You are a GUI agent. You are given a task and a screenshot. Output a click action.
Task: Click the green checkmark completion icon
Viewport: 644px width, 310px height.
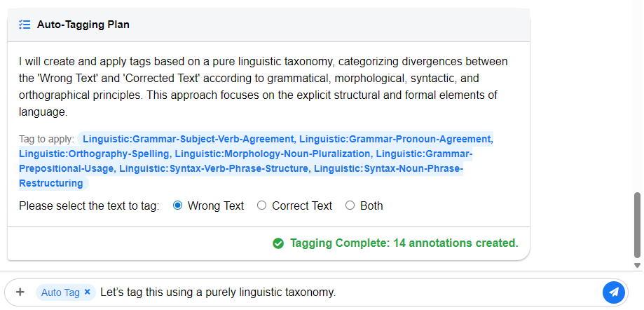(x=278, y=243)
